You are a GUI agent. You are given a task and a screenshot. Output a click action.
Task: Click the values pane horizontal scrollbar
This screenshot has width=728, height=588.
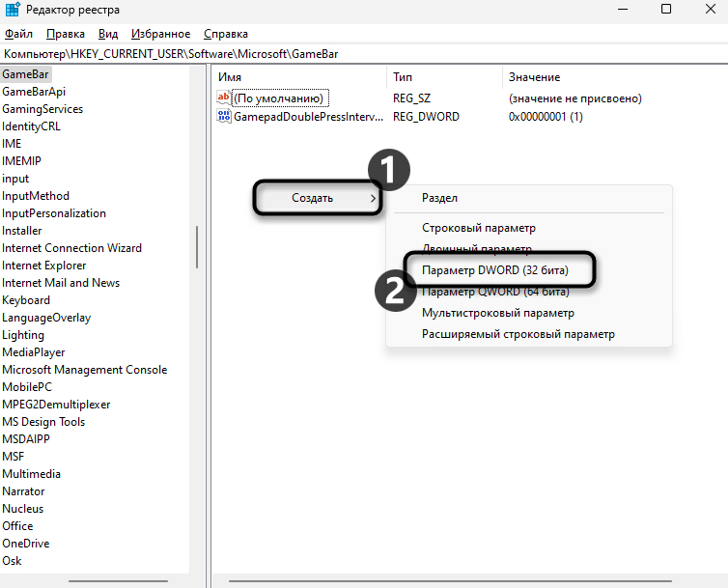click(450, 580)
